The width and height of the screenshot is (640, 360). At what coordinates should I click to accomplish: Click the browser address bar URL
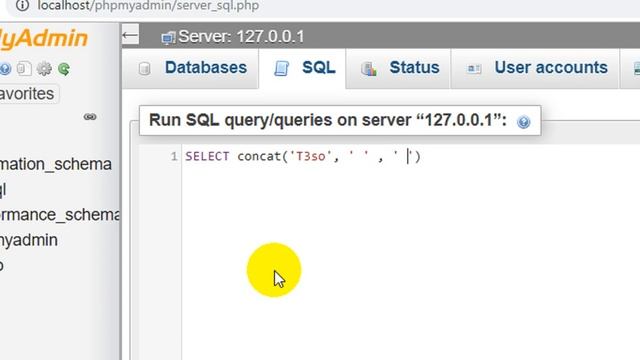click(x=148, y=6)
